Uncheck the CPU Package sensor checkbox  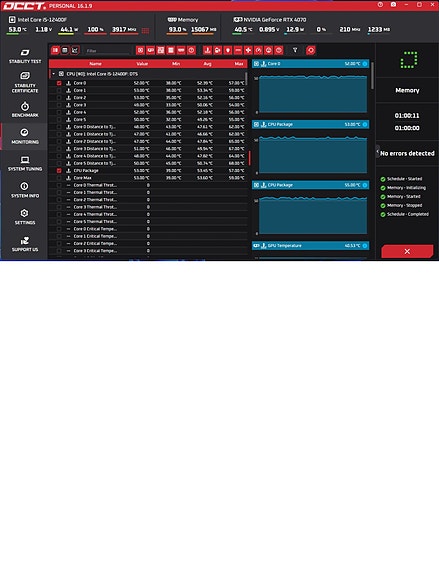pyautogui.click(x=59, y=171)
